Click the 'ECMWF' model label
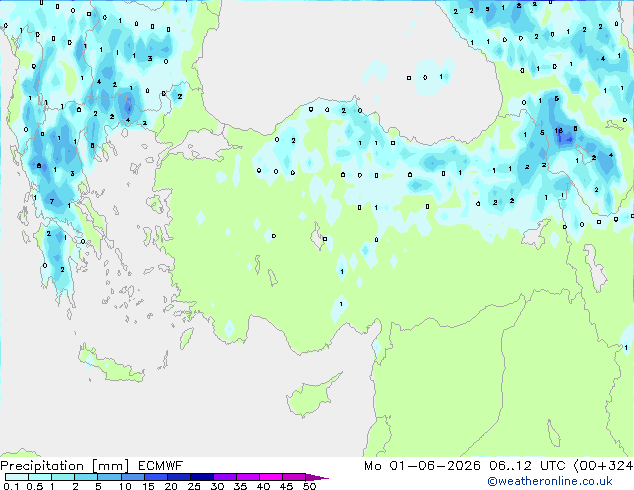The width and height of the screenshot is (634, 490). point(161,466)
